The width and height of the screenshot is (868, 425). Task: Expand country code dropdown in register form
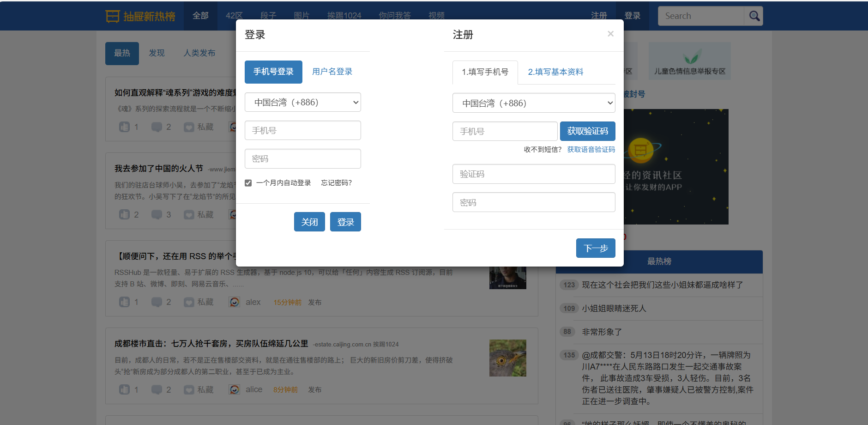534,103
